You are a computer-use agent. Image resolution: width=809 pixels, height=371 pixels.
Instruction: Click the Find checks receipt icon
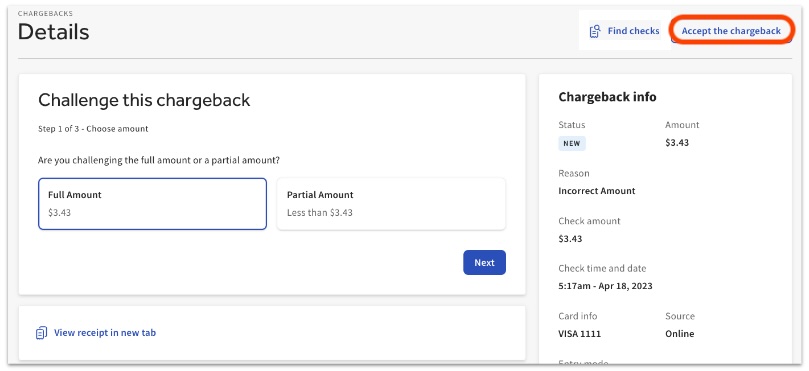(595, 31)
